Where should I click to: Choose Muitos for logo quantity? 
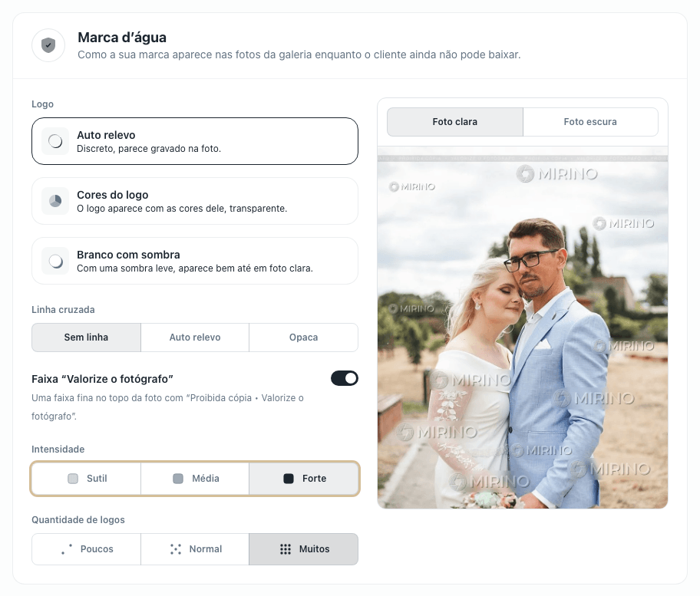click(304, 549)
